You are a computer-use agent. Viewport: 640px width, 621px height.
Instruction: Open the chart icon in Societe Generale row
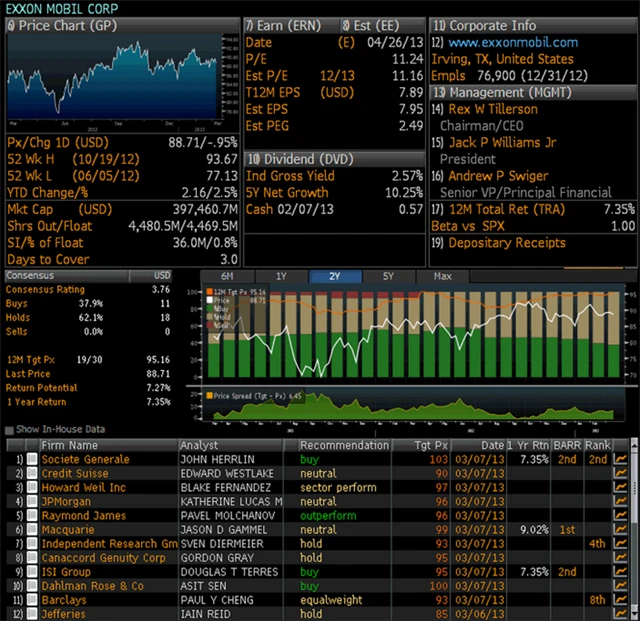tap(621, 460)
